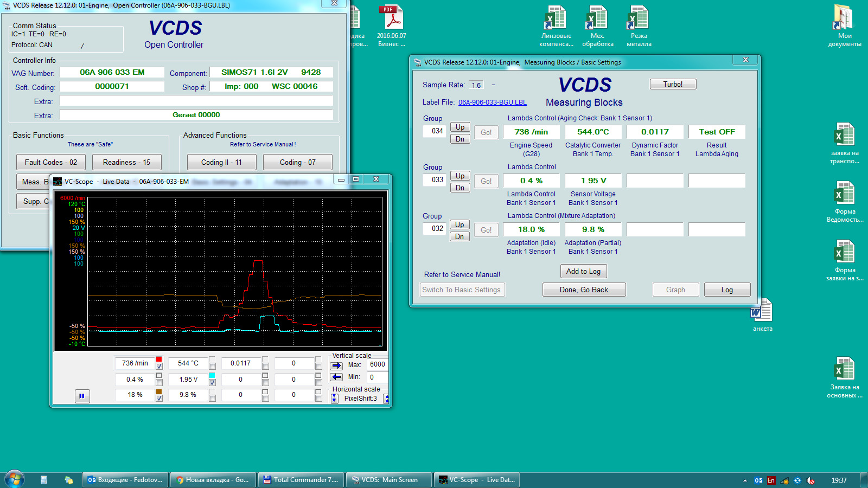Screen dimensions: 868x488
Task: Pause the VC-Scope live graph
Action: [82, 396]
